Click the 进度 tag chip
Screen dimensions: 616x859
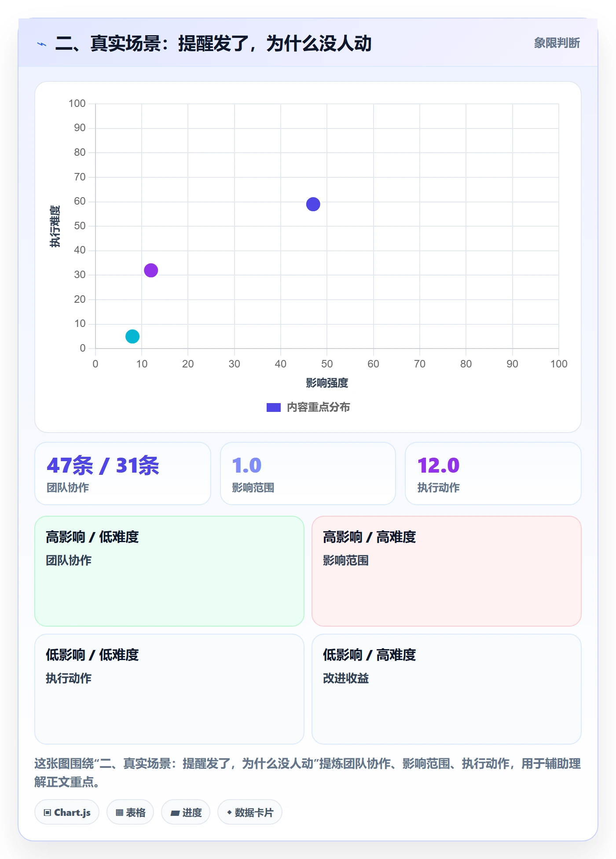[x=186, y=812]
